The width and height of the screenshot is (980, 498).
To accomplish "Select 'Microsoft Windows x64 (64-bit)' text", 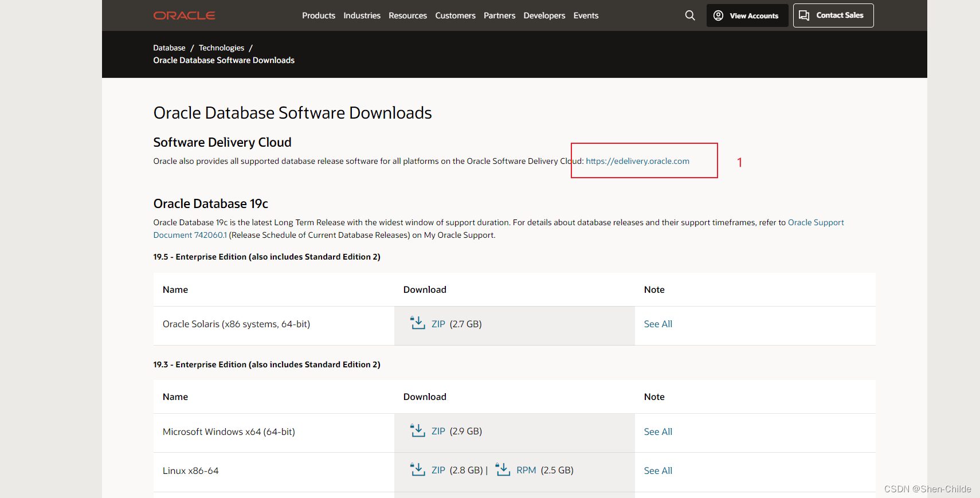I will pos(229,432).
